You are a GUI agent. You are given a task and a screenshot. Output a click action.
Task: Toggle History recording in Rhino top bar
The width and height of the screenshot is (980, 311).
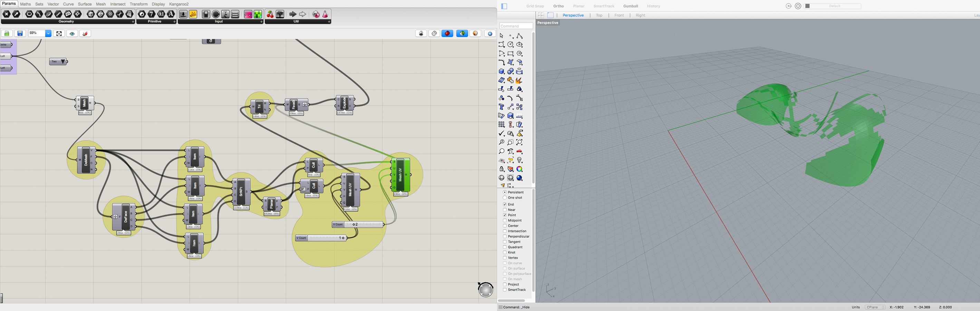(653, 6)
